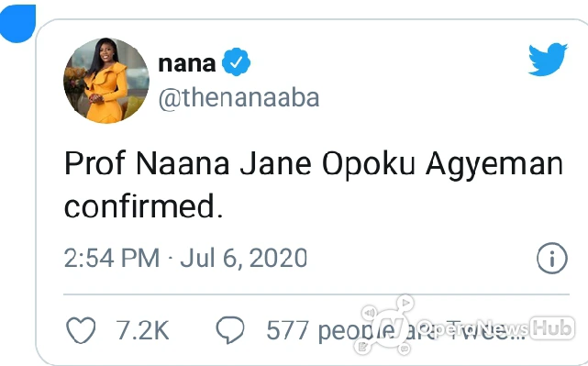Click the Opera News watermark text
588x366 pixels.
pyautogui.click(x=472, y=328)
